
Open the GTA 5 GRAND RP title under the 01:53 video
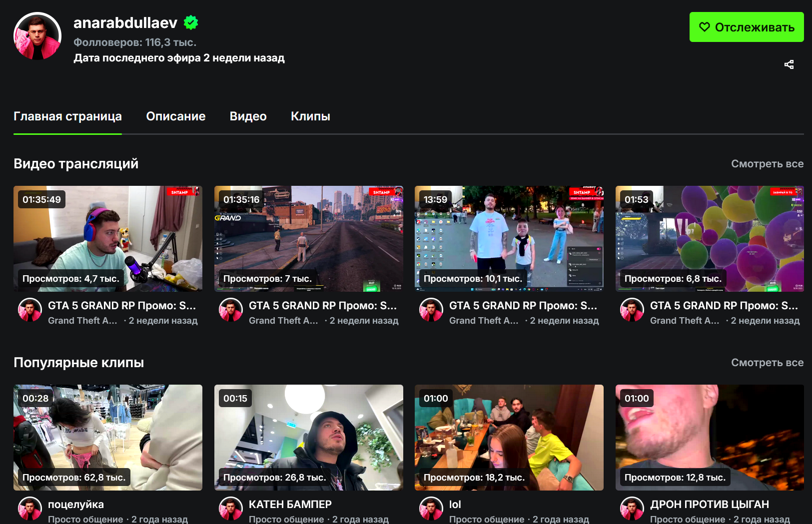pos(724,306)
